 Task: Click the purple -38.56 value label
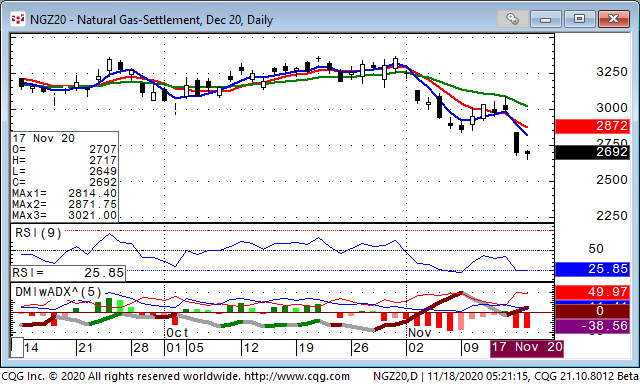pyautogui.click(x=592, y=326)
